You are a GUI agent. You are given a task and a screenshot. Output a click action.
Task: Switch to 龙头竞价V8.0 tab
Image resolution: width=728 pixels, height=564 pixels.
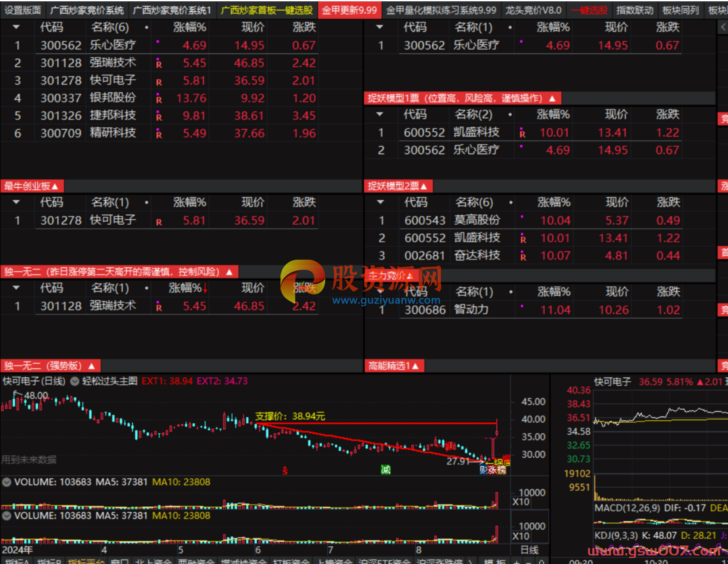click(x=534, y=9)
